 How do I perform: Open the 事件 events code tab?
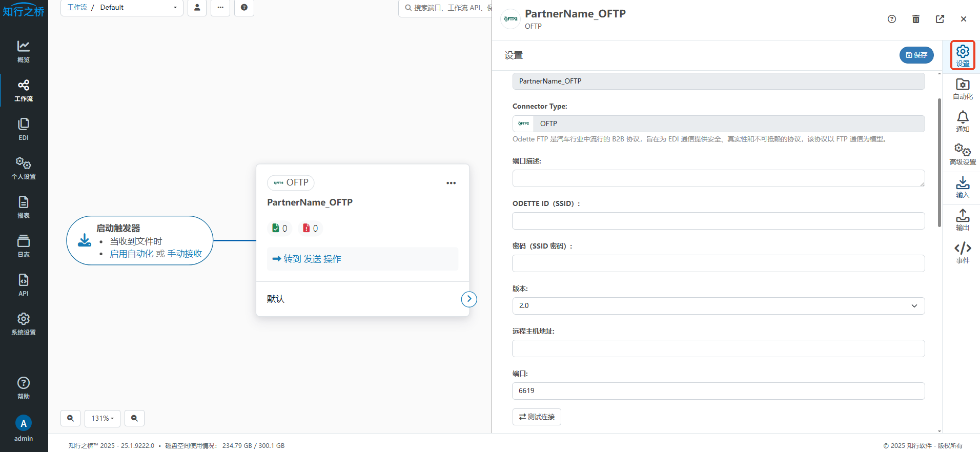[962, 253]
